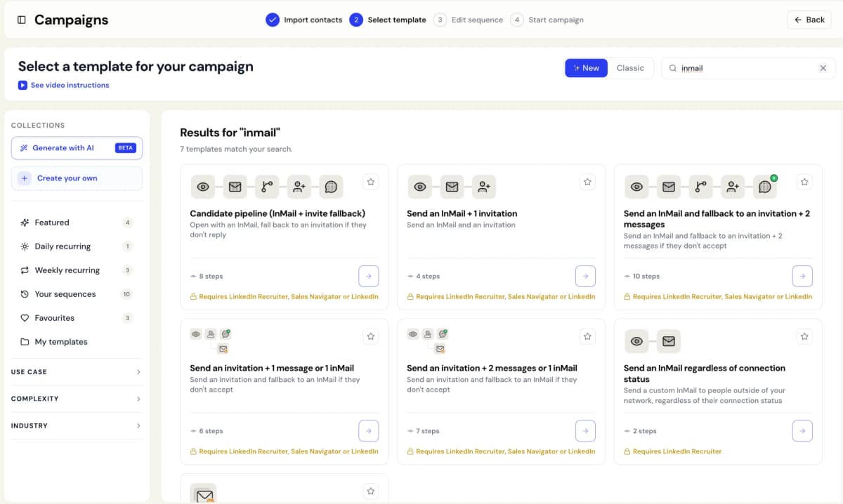The width and height of the screenshot is (843, 504).
Task: Open the 2 steps template arrow button
Action: coord(802,430)
